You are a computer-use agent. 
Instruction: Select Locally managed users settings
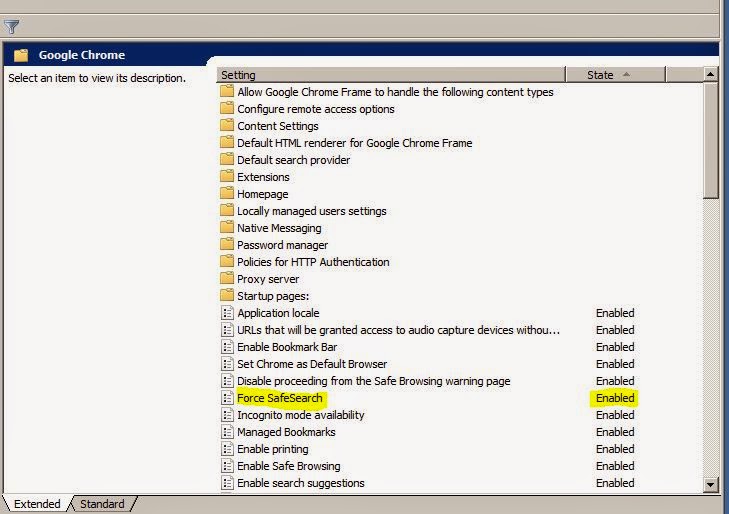point(311,211)
